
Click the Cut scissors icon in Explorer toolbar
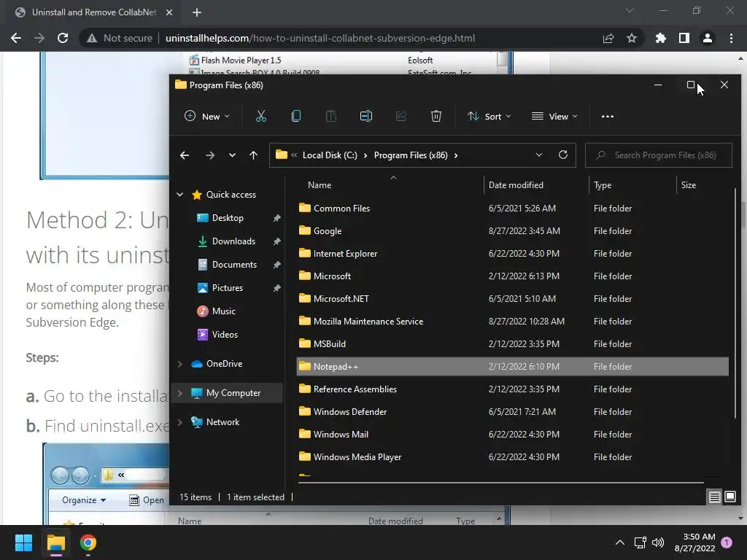point(260,116)
